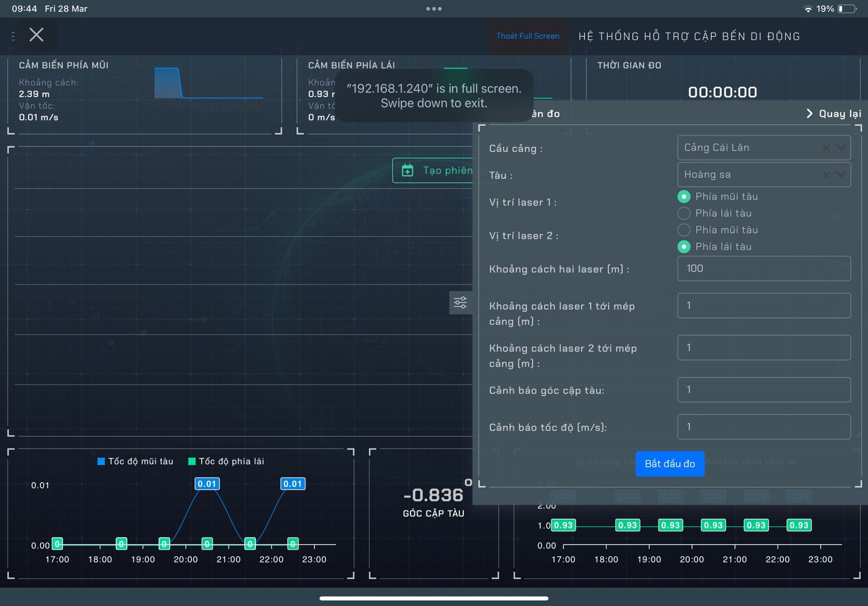Tap the battery status icon
Image resolution: width=868 pixels, height=606 pixels.
click(847, 8)
